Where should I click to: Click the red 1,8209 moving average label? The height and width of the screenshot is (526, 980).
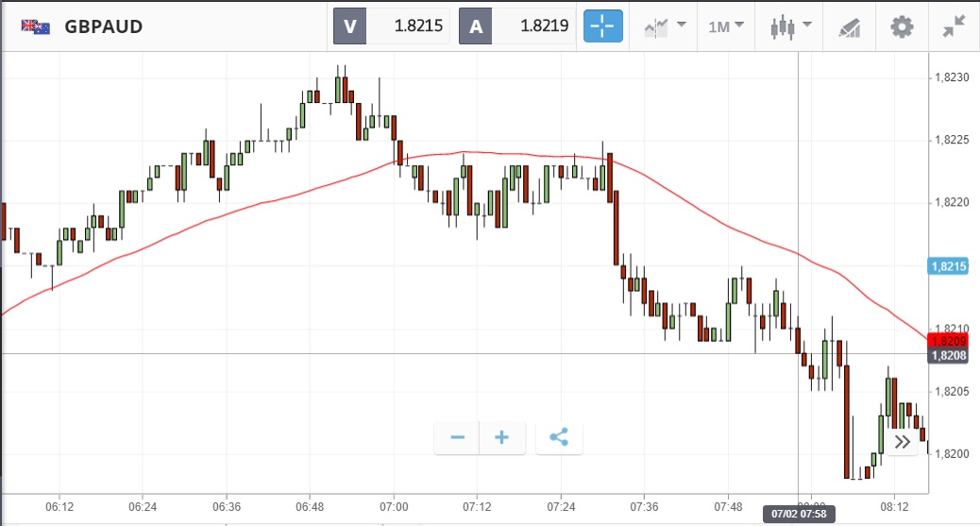(x=949, y=340)
